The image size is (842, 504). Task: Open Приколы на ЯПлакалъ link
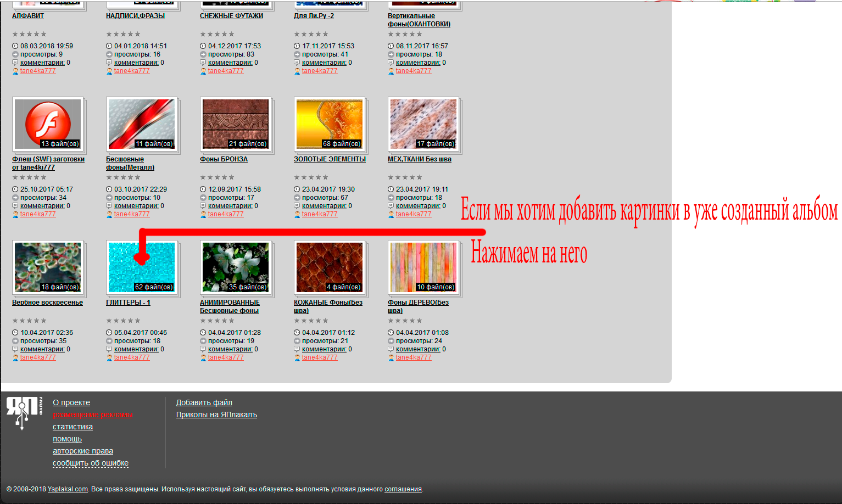pyautogui.click(x=216, y=415)
